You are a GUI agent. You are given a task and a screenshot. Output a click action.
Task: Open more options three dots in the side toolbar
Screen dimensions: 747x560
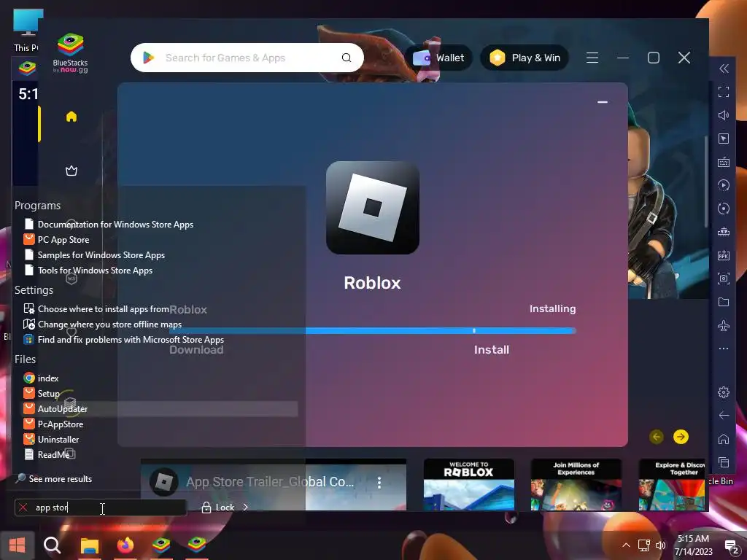point(724,349)
